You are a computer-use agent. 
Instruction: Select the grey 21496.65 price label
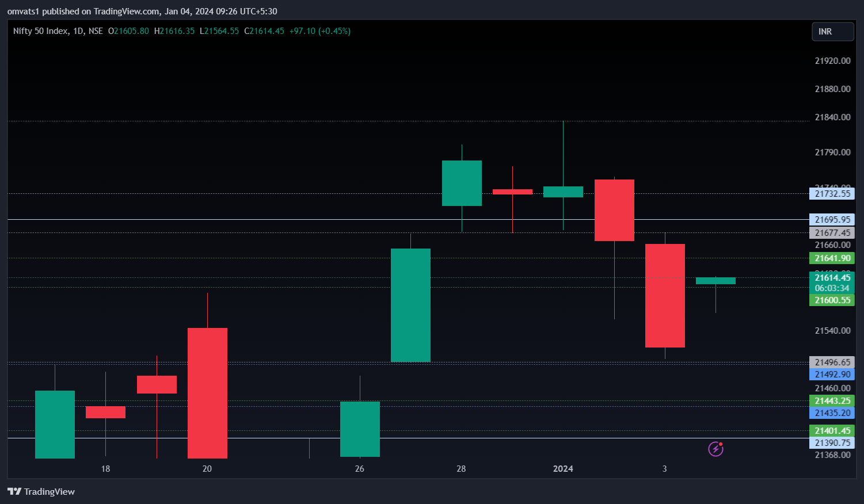(x=832, y=362)
